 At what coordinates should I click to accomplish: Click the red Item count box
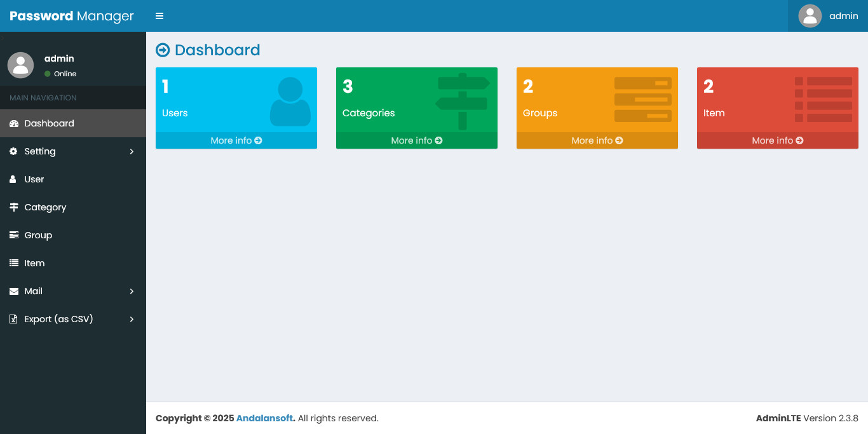click(777, 102)
